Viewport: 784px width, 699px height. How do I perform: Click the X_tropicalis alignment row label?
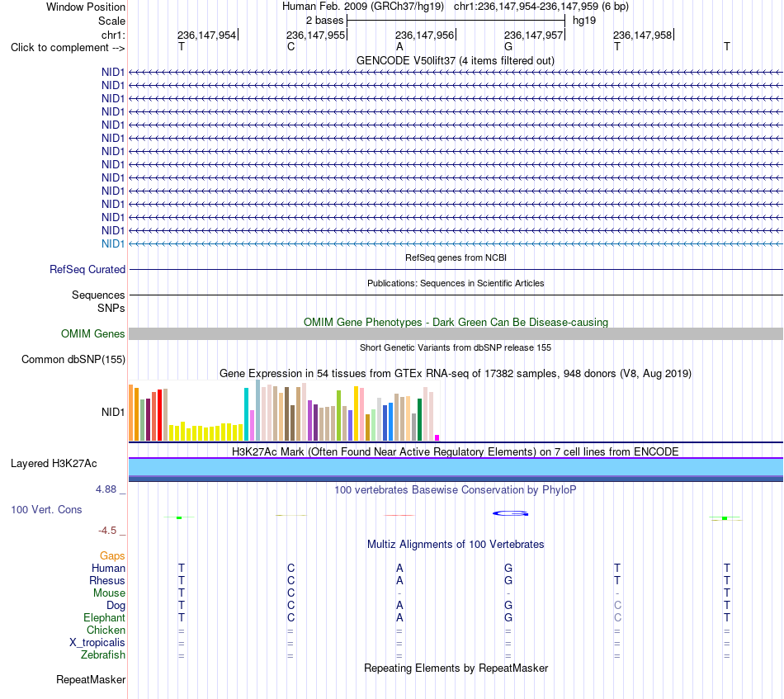click(97, 643)
